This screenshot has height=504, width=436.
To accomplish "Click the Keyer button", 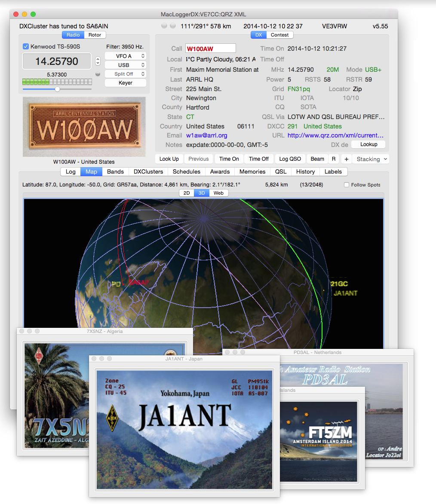I will (126, 83).
